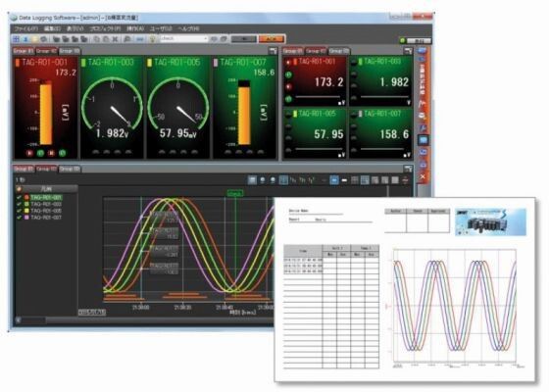Click the 凡例 legend header
The image size is (549, 392).
[46, 189]
